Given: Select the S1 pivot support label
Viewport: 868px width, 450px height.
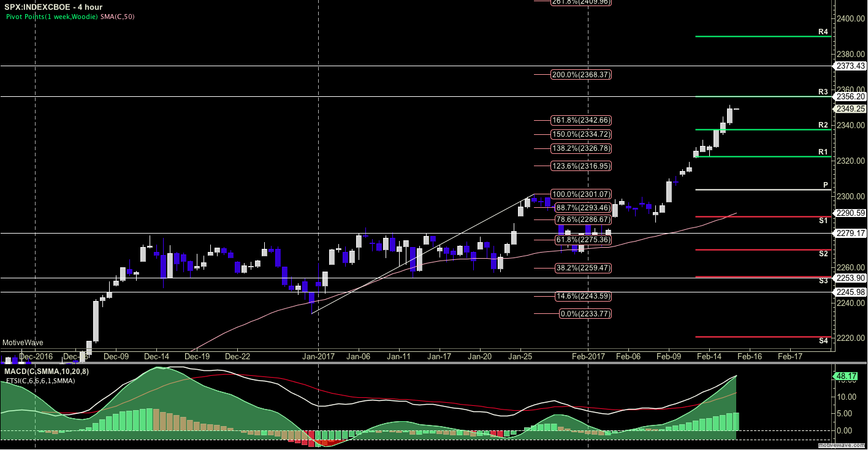Looking at the screenshot, I should [x=823, y=220].
